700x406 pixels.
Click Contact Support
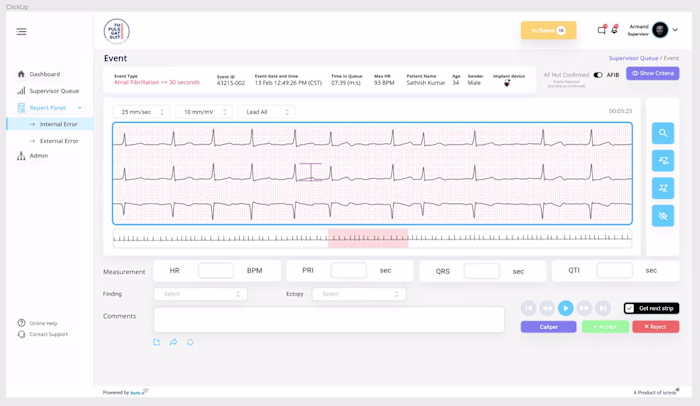click(x=49, y=334)
